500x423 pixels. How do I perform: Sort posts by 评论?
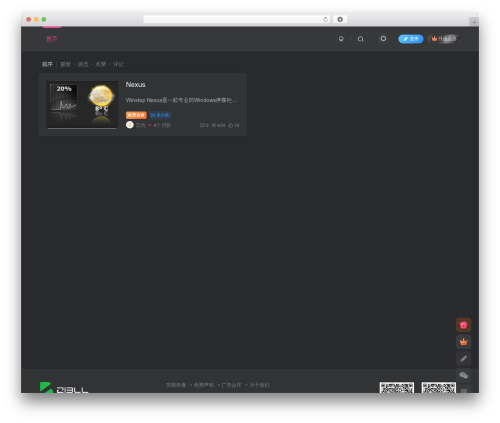click(118, 64)
